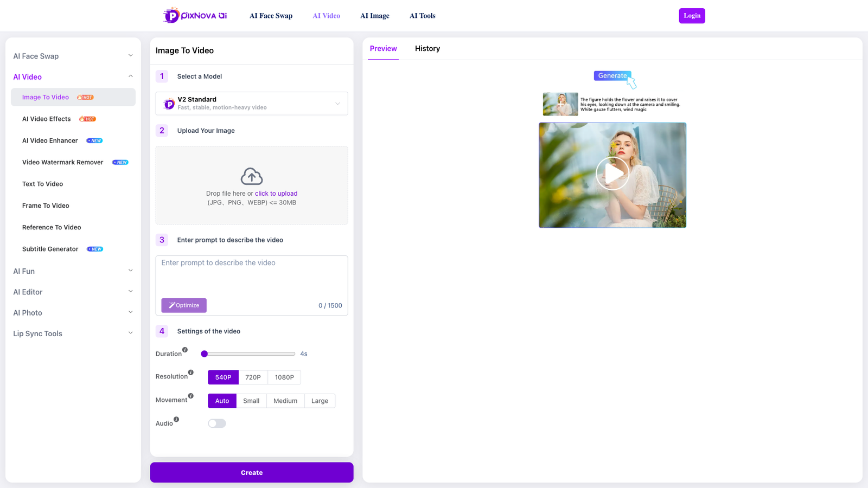Expand the AI Editor sidebar section
The width and height of the screenshot is (868, 488).
click(73, 292)
